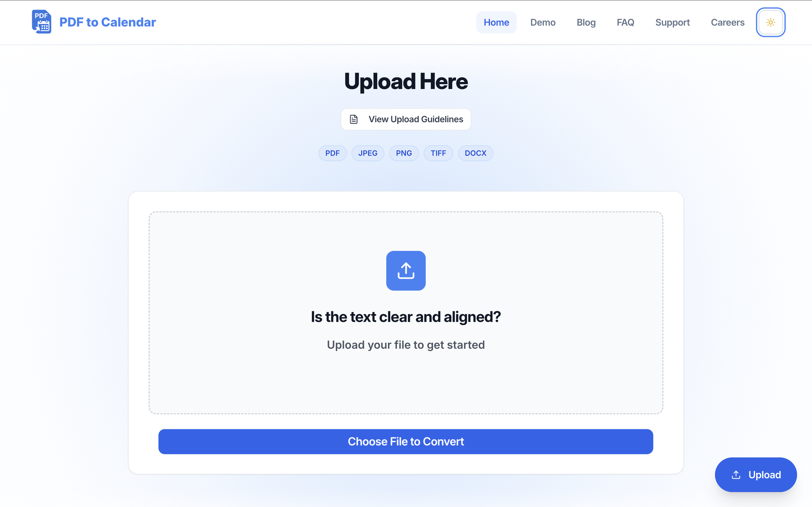Toggle the sun light/dark theme button
Screen dimensions: 812x507
[770, 22]
